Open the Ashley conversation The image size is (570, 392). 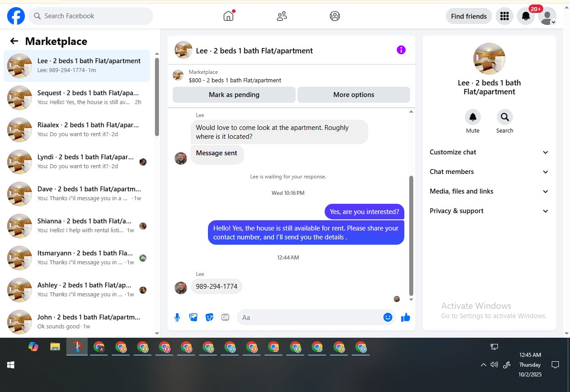[77, 290]
